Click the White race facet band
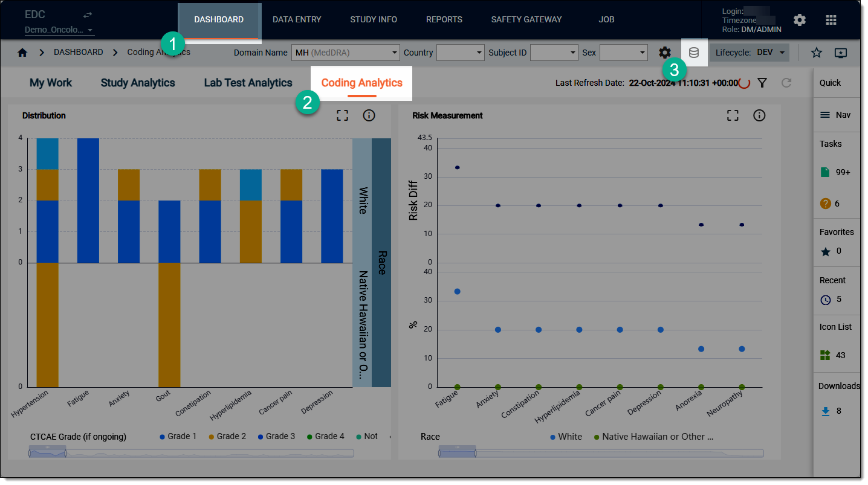 [x=362, y=201]
